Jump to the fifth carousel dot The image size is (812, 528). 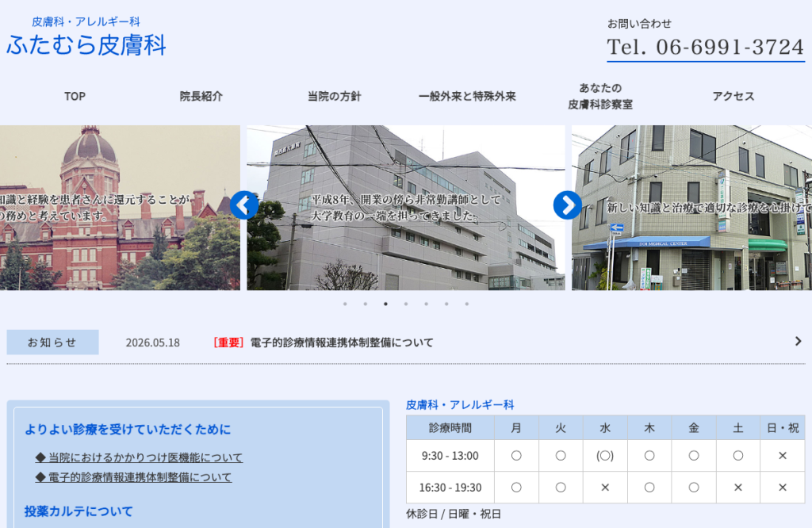click(x=426, y=304)
